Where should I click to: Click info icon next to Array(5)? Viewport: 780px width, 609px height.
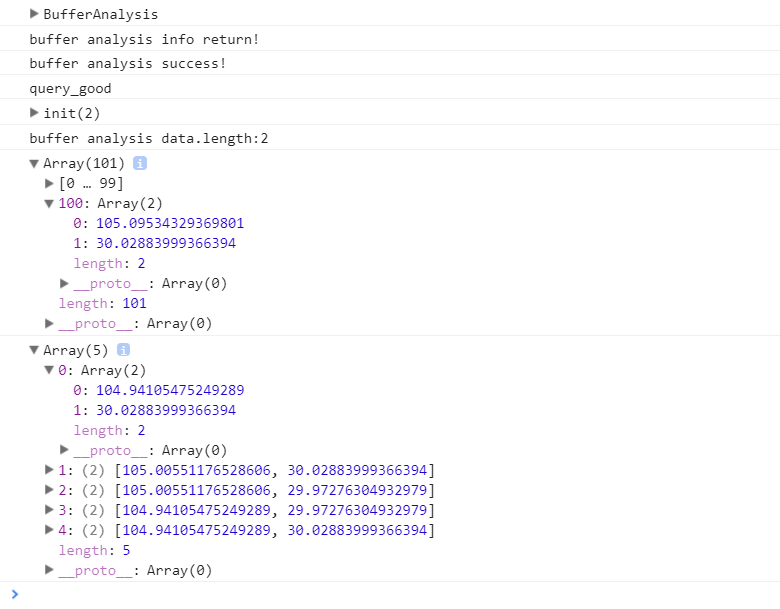click(x=124, y=350)
